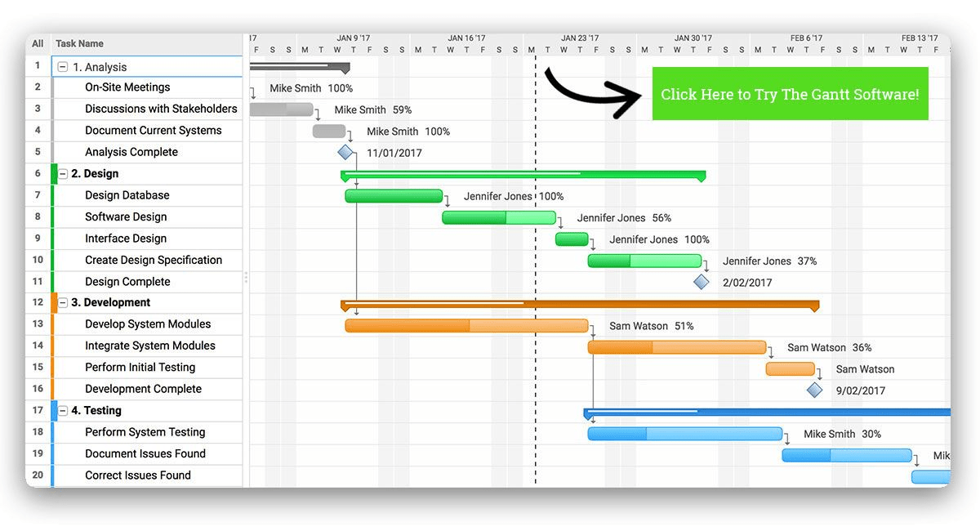Click the green Design summary bar
Image resolution: width=980 pixels, height=531 pixels.
click(523, 176)
